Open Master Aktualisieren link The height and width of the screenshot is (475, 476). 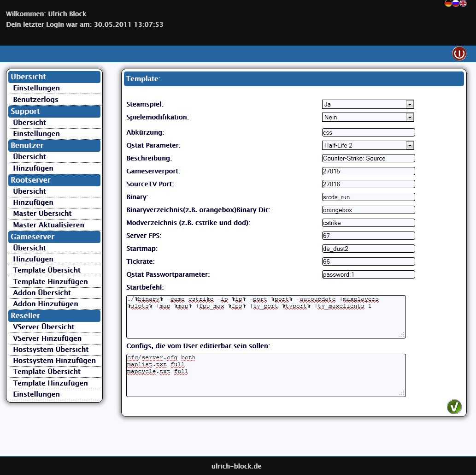coord(48,225)
